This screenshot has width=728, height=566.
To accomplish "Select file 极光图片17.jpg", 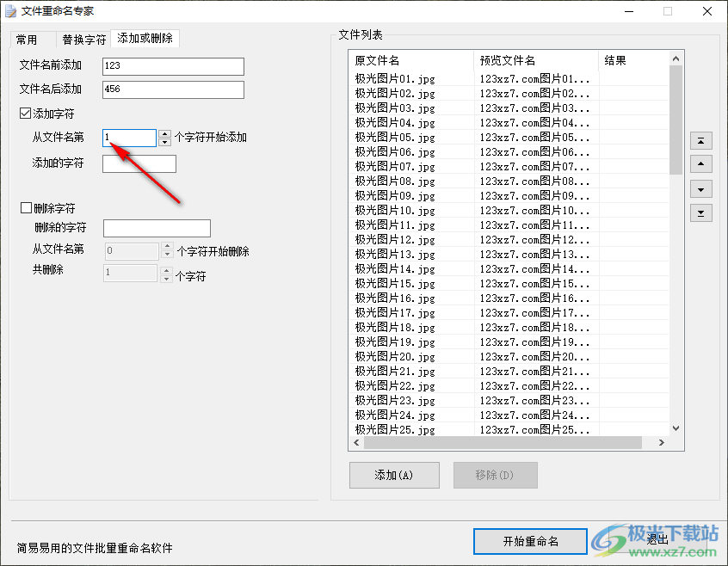I will [x=395, y=313].
